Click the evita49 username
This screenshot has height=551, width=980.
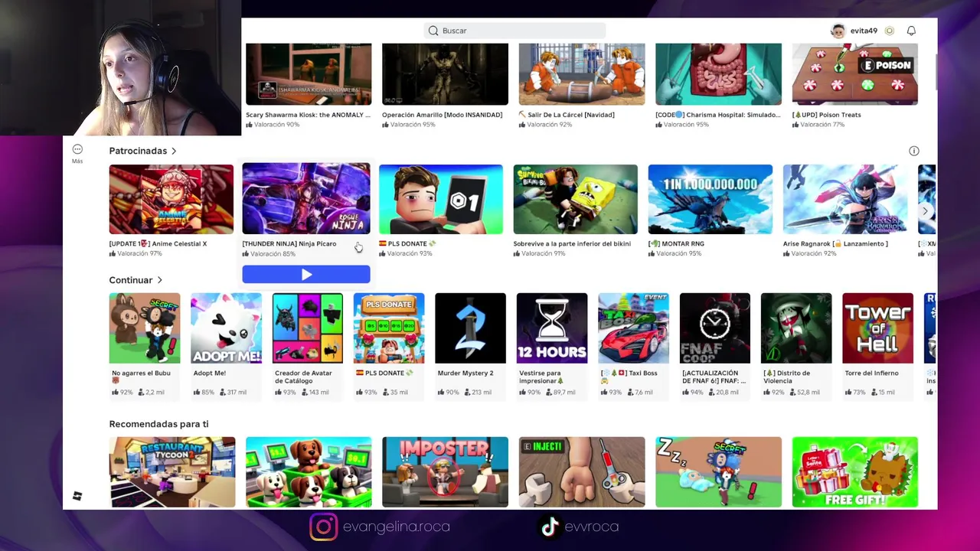[x=864, y=31]
